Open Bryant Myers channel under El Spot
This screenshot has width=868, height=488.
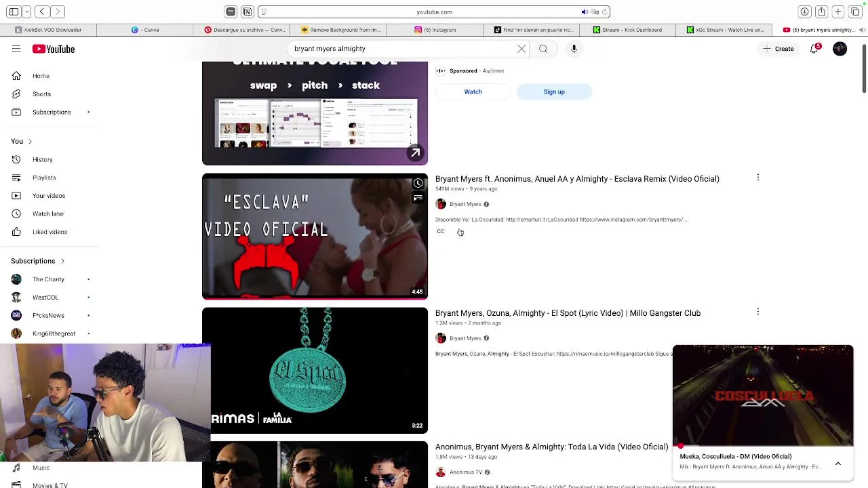coord(465,338)
